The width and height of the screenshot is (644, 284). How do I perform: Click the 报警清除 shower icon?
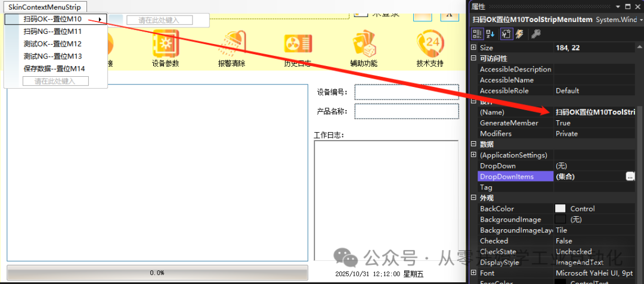point(231,44)
